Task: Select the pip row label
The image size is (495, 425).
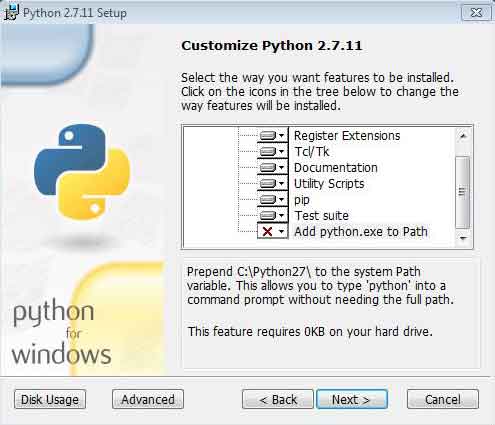Action: [302, 200]
